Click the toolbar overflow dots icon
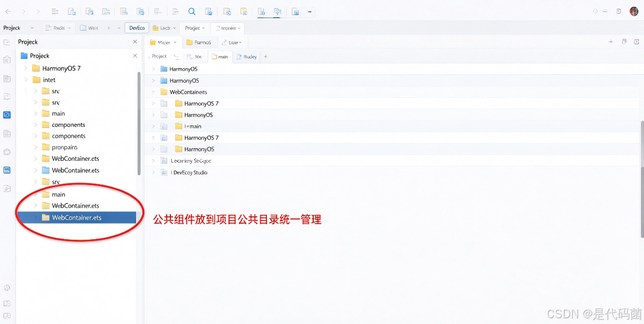This screenshot has width=644, height=324. (x=310, y=11)
